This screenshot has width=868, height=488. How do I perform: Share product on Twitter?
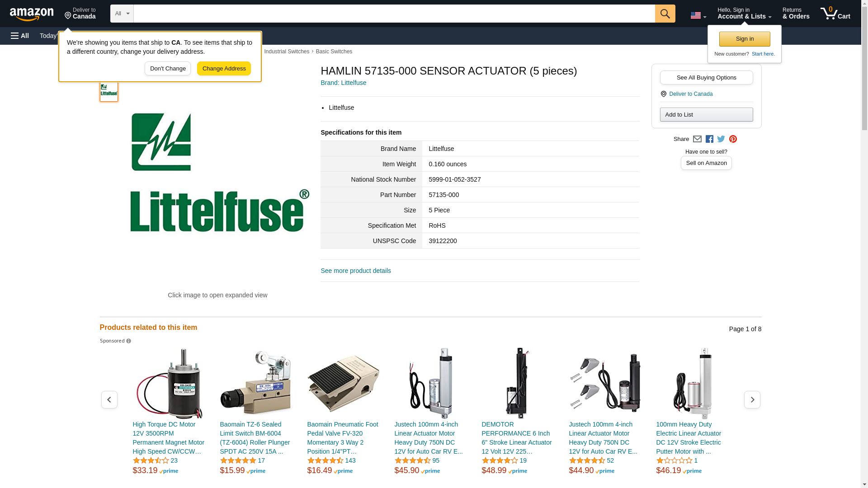click(x=721, y=139)
